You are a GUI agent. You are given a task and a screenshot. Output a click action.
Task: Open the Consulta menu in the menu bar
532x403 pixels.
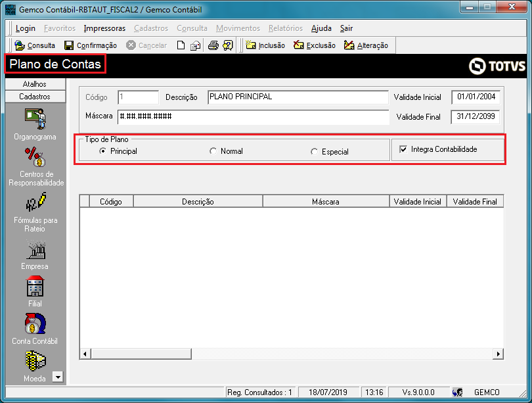tap(192, 28)
